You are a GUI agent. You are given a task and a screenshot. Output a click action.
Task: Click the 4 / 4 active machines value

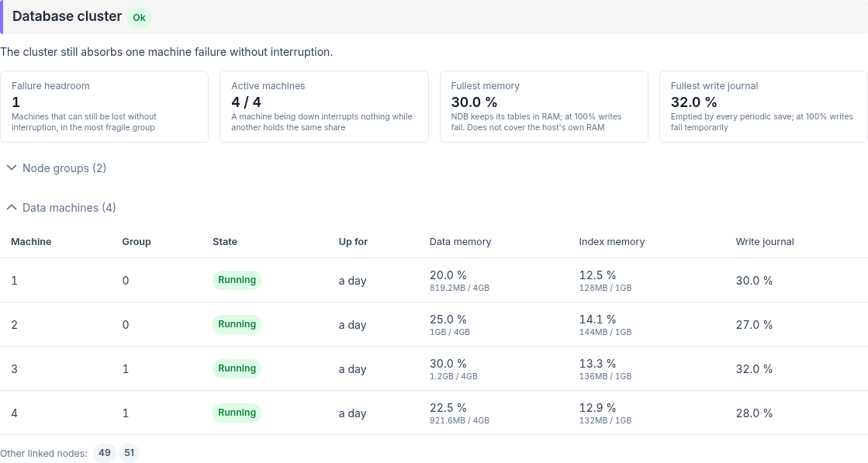[x=246, y=102]
